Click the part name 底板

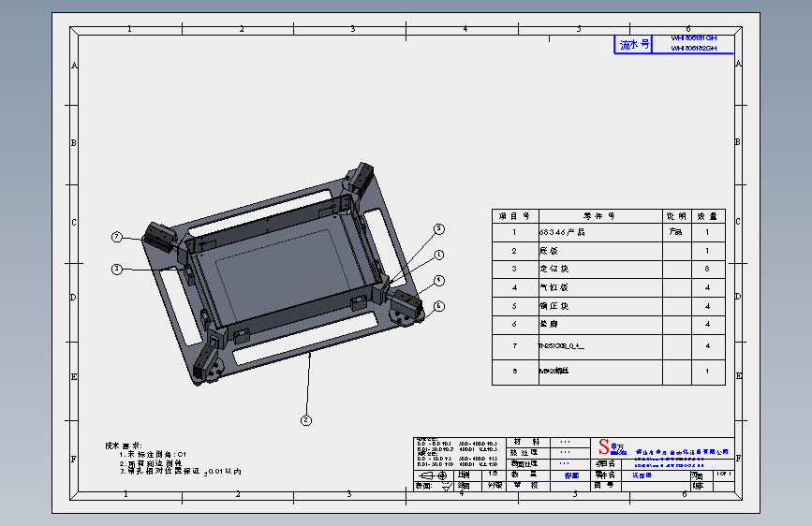point(549,251)
